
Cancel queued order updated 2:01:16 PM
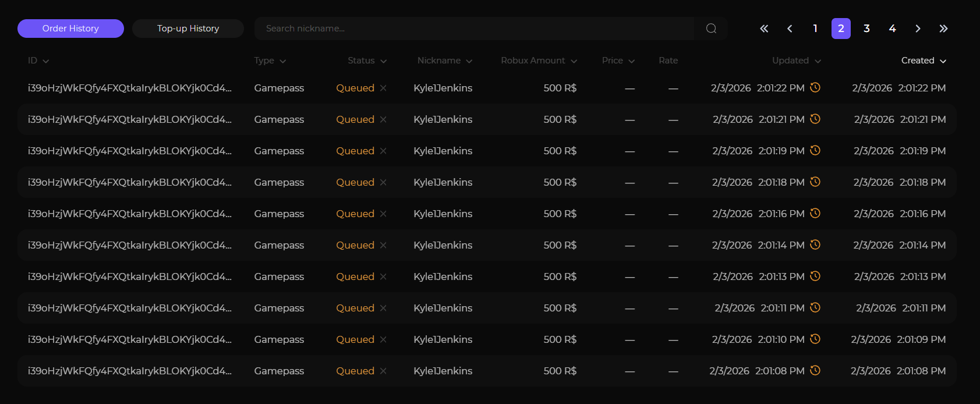383,214
